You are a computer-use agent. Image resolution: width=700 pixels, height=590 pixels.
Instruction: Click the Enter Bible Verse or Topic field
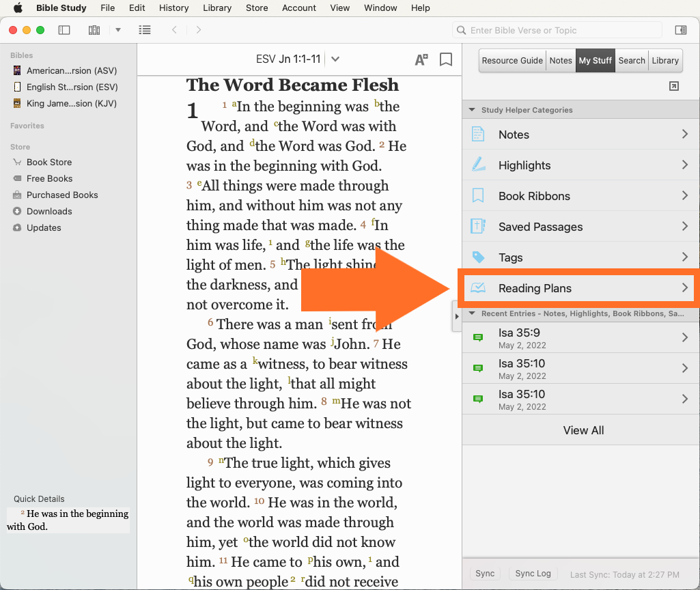(557, 30)
